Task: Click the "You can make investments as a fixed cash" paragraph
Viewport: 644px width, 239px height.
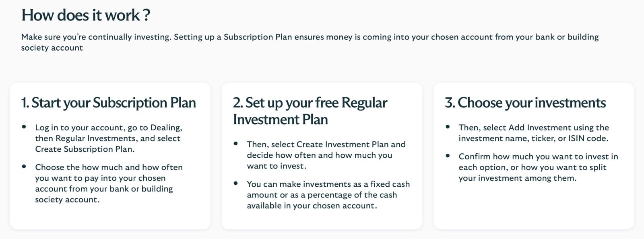Action: tap(328, 195)
